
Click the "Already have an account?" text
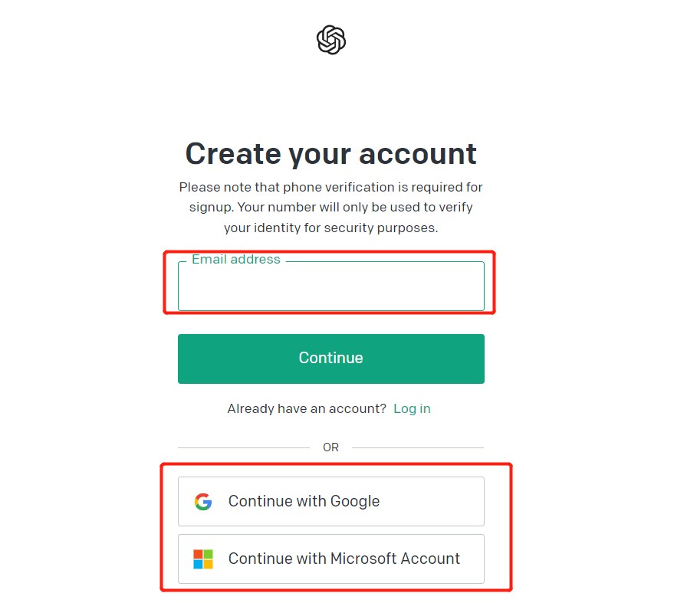point(307,408)
